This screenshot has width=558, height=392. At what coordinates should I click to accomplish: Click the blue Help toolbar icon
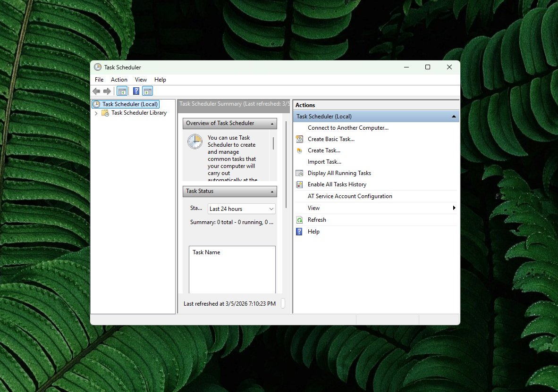point(136,91)
